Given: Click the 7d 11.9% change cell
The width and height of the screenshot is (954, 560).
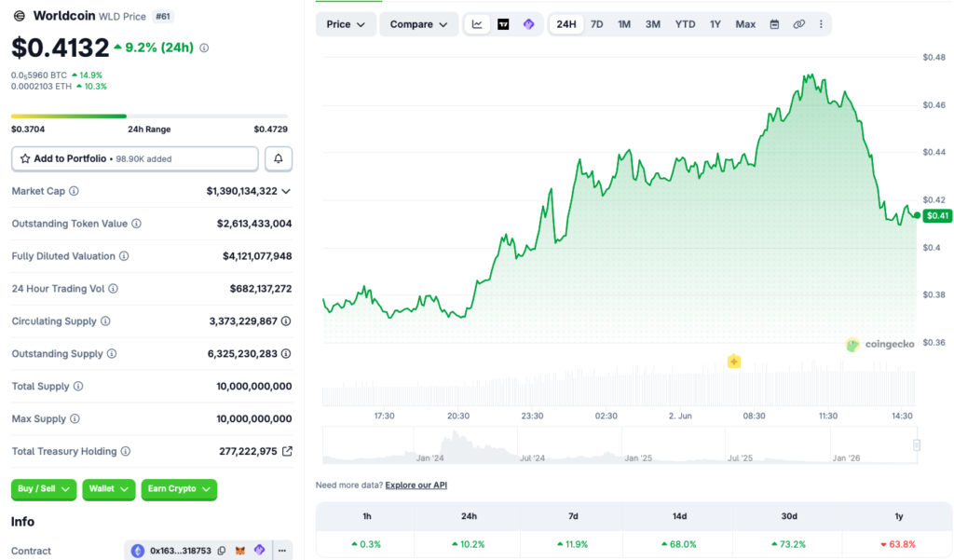Looking at the screenshot, I should click(x=573, y=544).
